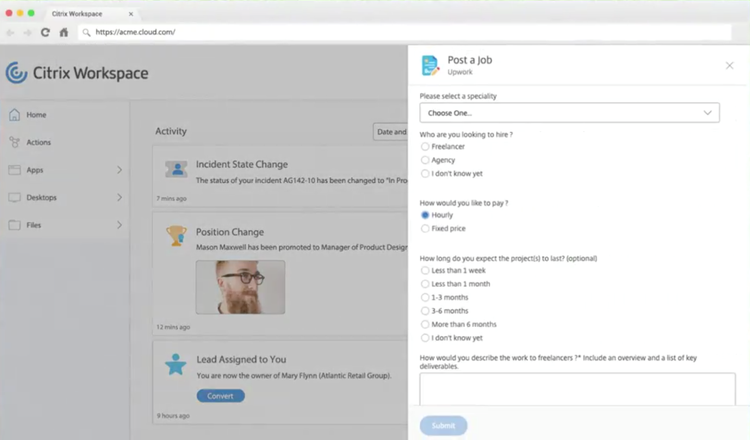Select the Hourly pay option
Viewport: 750px width, 440px height.
tap(425, 215)
